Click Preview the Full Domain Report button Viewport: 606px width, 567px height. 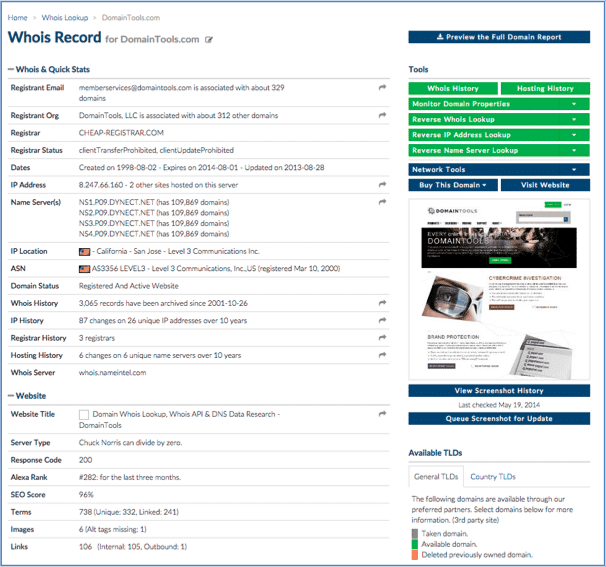[499, 37]
